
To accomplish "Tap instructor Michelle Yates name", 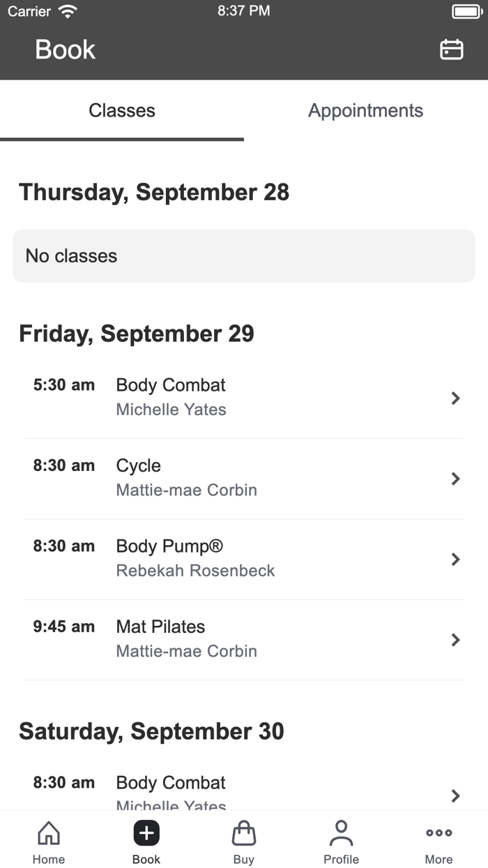I will coord(171,410).
